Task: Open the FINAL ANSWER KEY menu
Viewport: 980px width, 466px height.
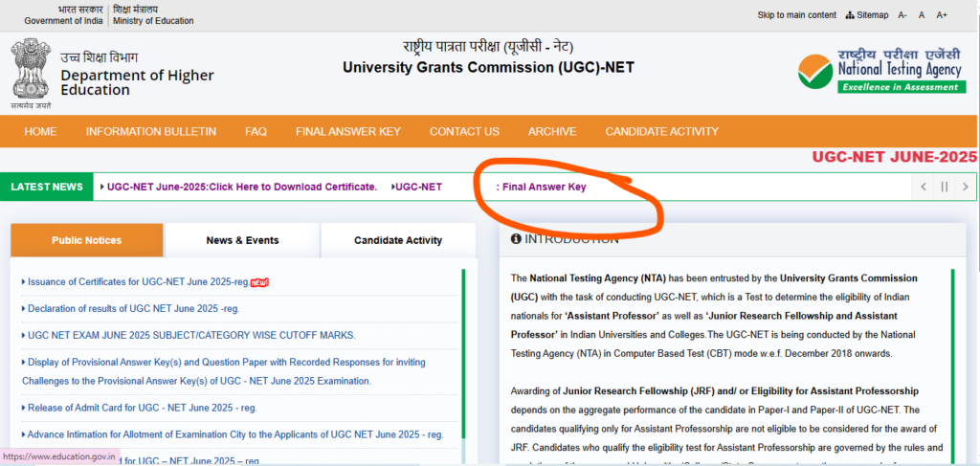Action: coord(347,131)
